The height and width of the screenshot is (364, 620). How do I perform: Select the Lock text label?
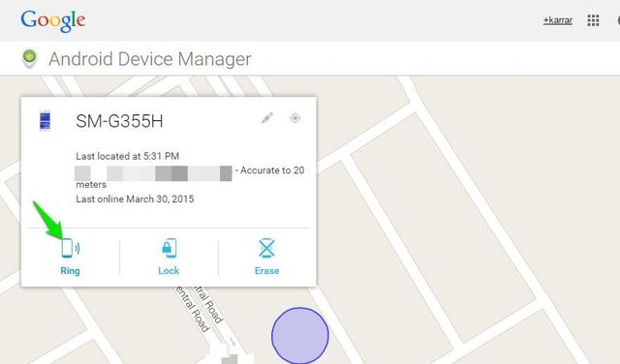169,271
